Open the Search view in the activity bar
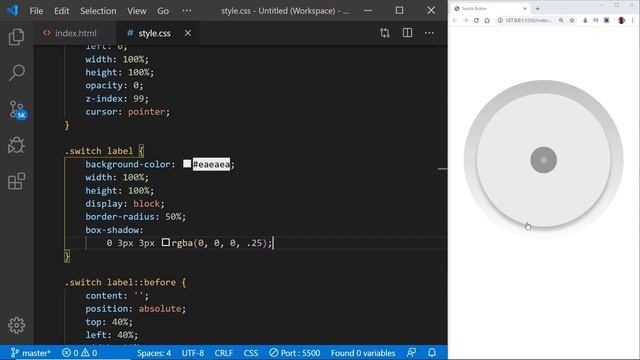 point(16,73)
